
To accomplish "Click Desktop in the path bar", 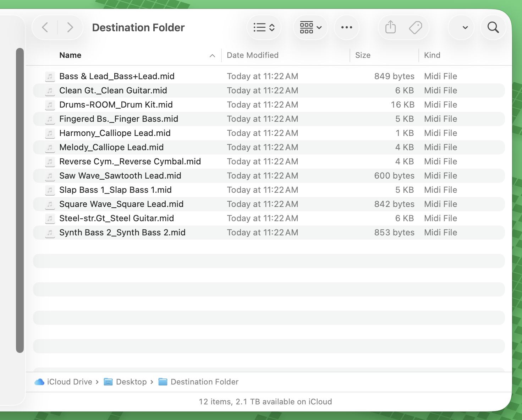I will (131, 382).
